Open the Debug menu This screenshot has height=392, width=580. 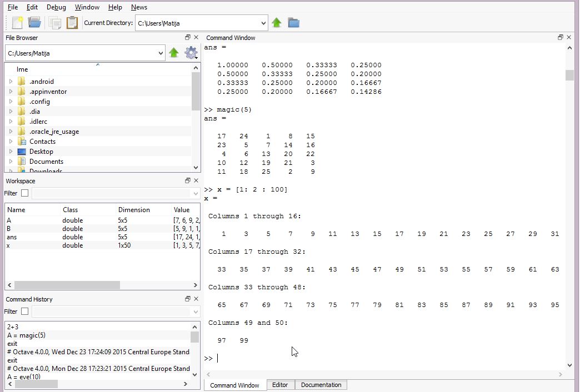[x=56, y=7]
